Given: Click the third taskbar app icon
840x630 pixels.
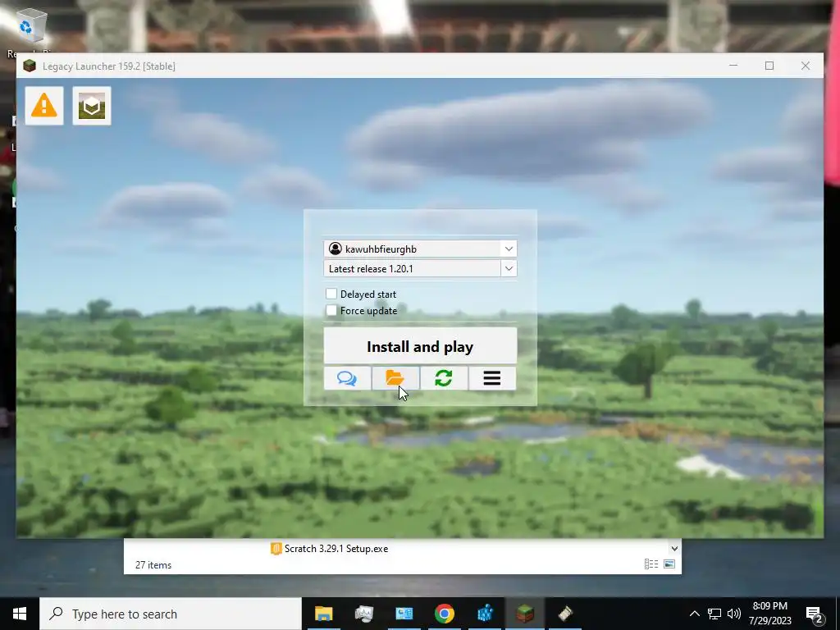Looking at the screenshot, I should coord(404,614).
